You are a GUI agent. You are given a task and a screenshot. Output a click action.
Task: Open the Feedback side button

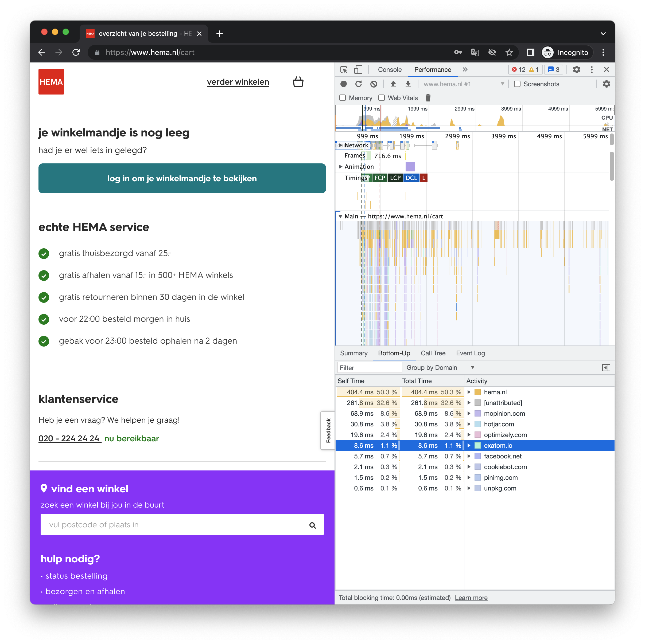(328, 430)
